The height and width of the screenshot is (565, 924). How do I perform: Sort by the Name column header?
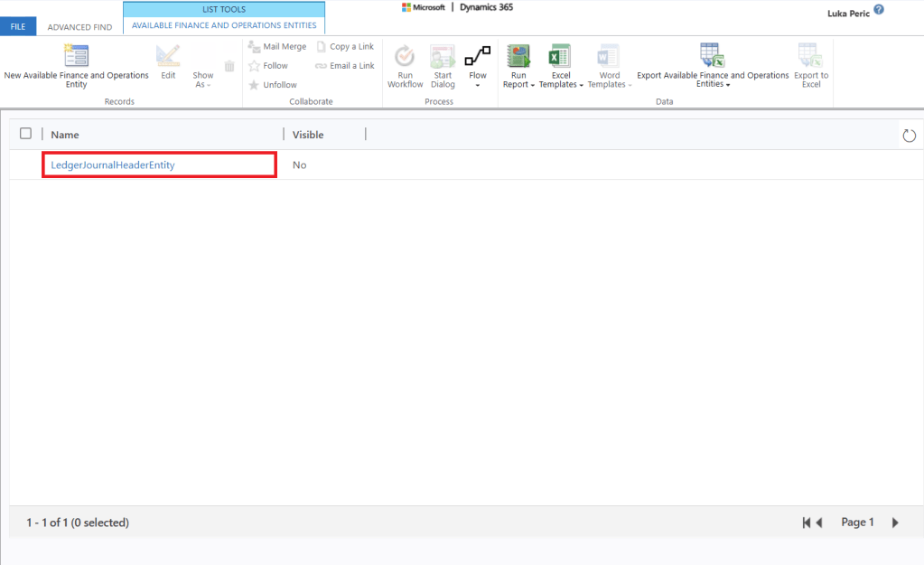click(65, 135)
